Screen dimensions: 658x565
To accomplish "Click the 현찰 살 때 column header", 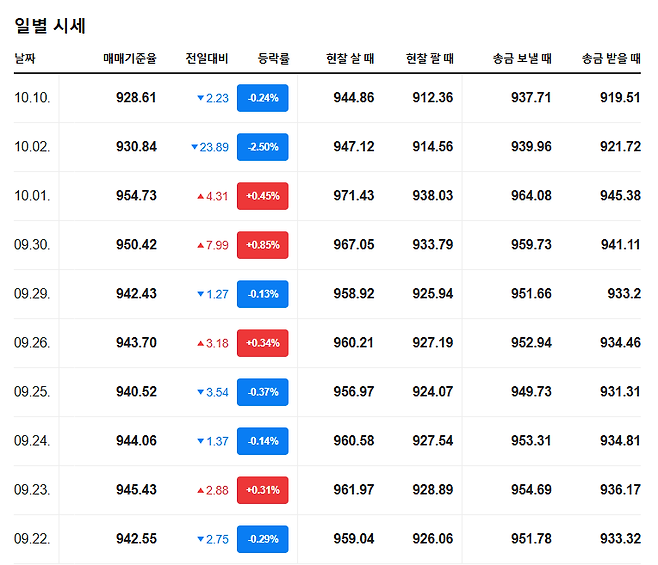I will 350,59.
